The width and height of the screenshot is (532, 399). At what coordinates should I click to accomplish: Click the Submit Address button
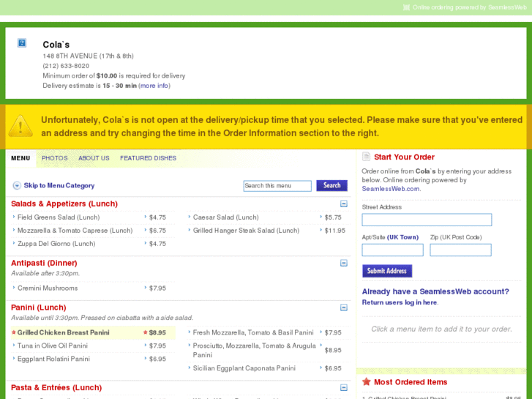(387, 271)
